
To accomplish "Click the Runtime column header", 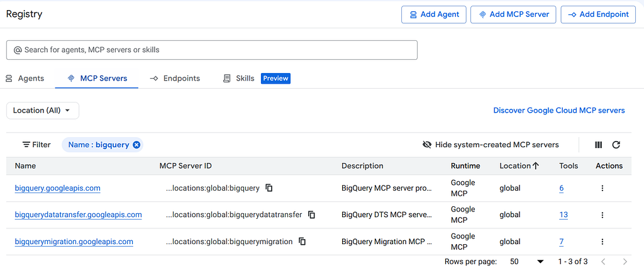I will (465, 166).
